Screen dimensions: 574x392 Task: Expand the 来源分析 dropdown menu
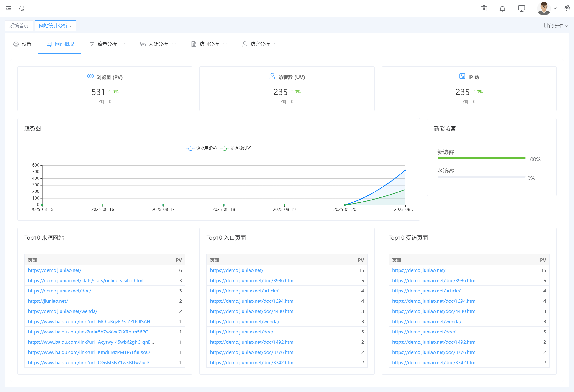[158, 44]
